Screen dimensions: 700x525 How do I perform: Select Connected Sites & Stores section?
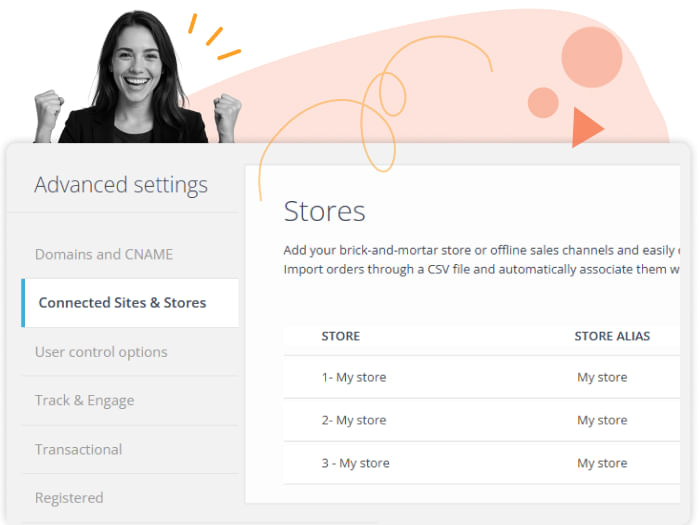[x=122, y=303]
